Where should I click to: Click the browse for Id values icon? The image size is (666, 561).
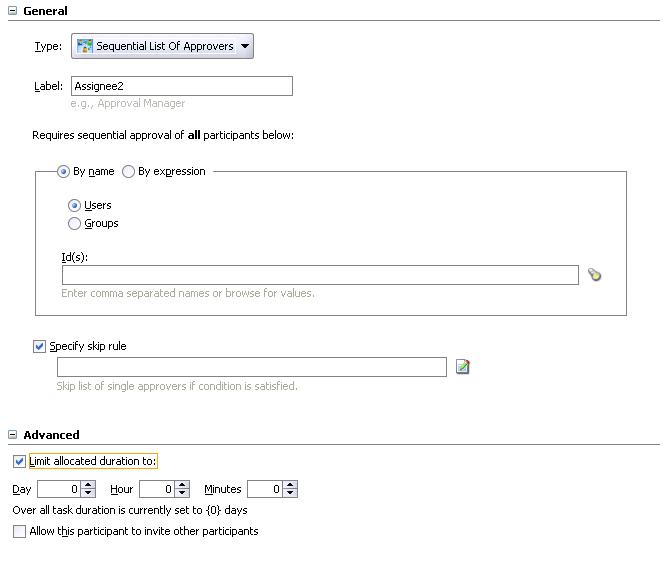click(x=595, y=275)
